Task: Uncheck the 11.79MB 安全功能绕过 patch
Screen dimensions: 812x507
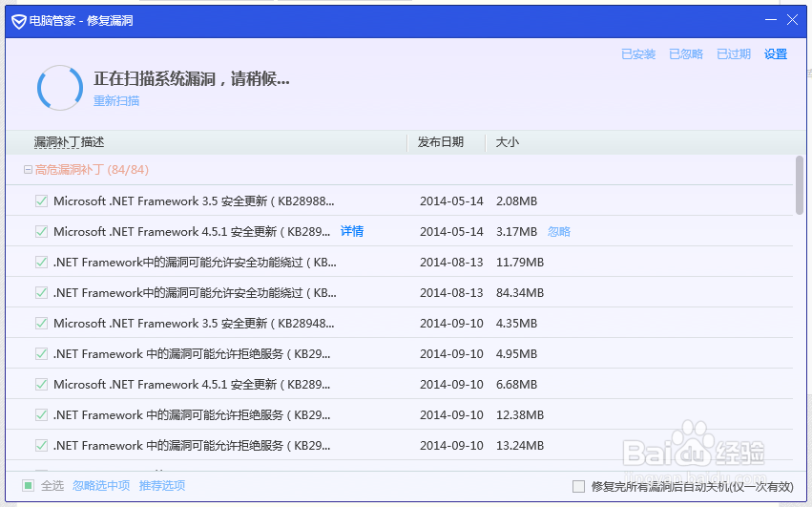Action: [41, 262]
